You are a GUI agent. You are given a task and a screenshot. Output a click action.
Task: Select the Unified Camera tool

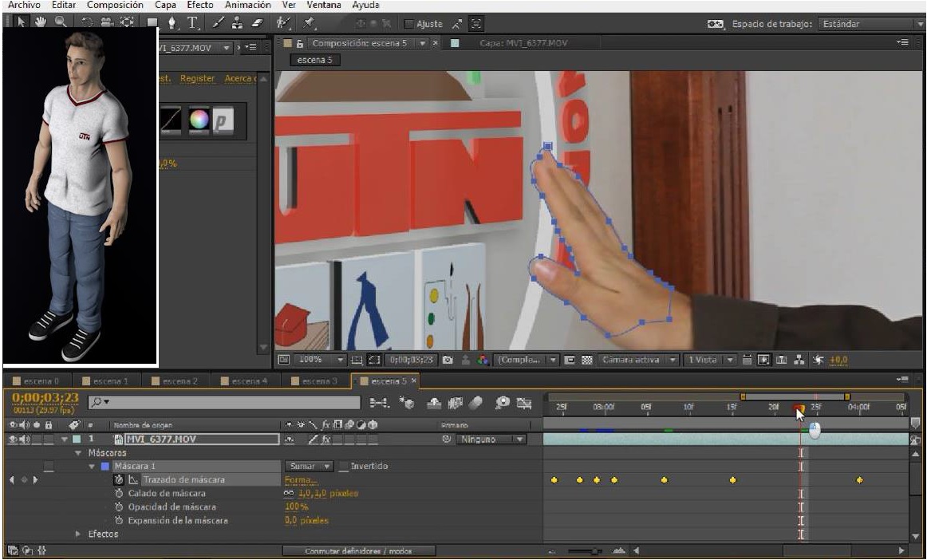(x=106, y=22)
